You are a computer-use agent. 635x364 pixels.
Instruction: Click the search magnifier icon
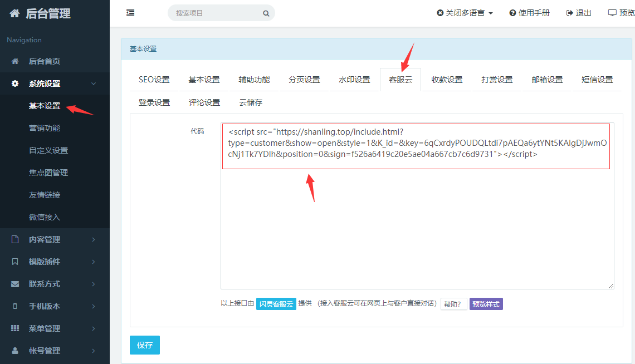[x=266, y=13]
